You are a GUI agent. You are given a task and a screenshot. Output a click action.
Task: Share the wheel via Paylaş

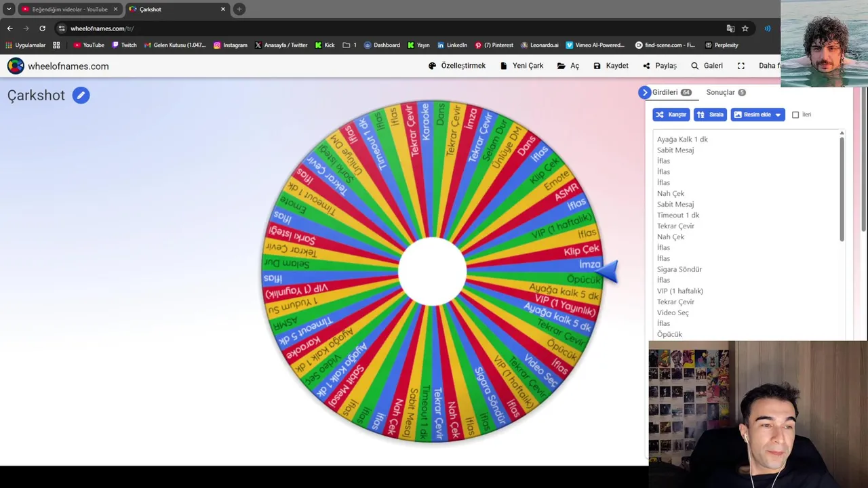pos(660,66)
